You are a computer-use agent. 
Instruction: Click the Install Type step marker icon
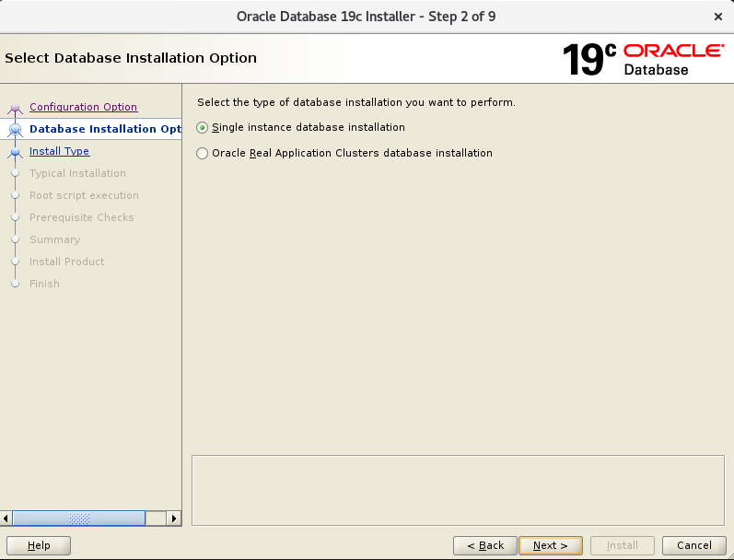click(15, 152)
